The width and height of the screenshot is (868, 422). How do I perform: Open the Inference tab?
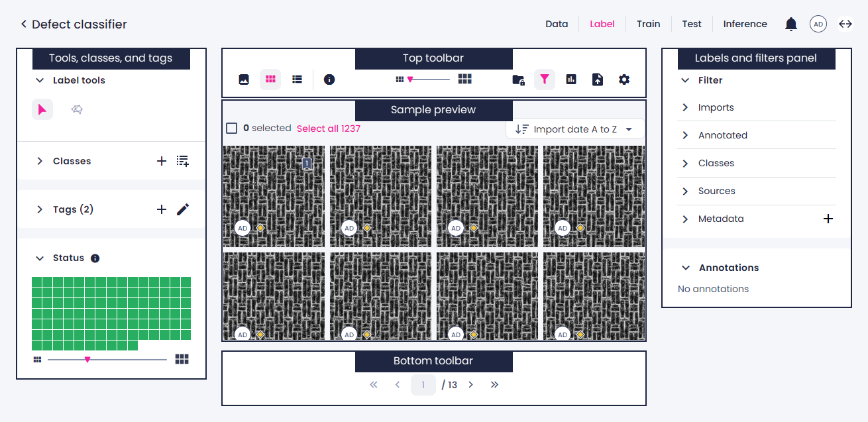745,24
